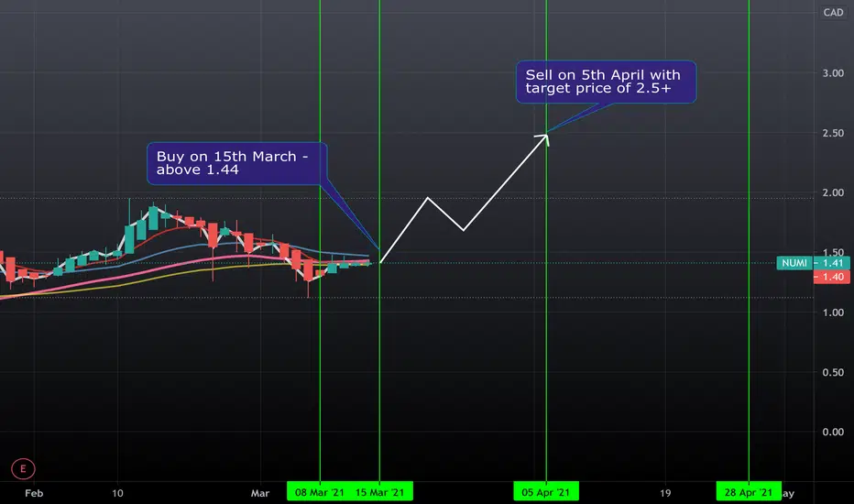The image size is (854, 504).
Task: Click the Feb label on time axis
Action: (34, 493)
